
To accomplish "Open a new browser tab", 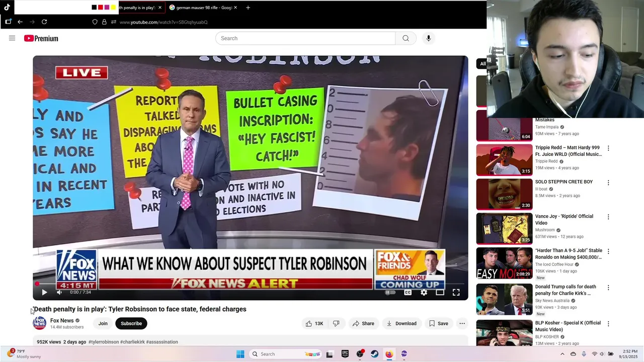I will point(248,8).
